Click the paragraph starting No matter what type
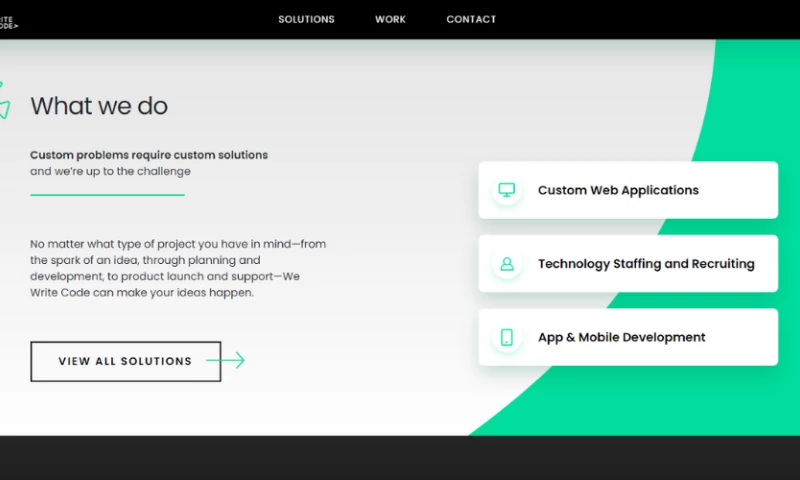Viewport: 800px width, 480px height. coord(177,268)
